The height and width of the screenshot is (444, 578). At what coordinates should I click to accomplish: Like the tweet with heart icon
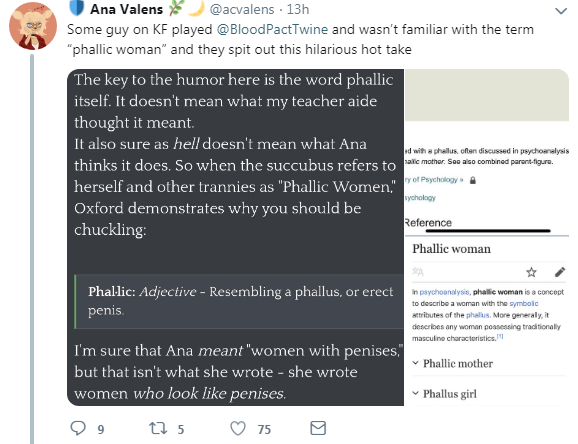[238, 429]
